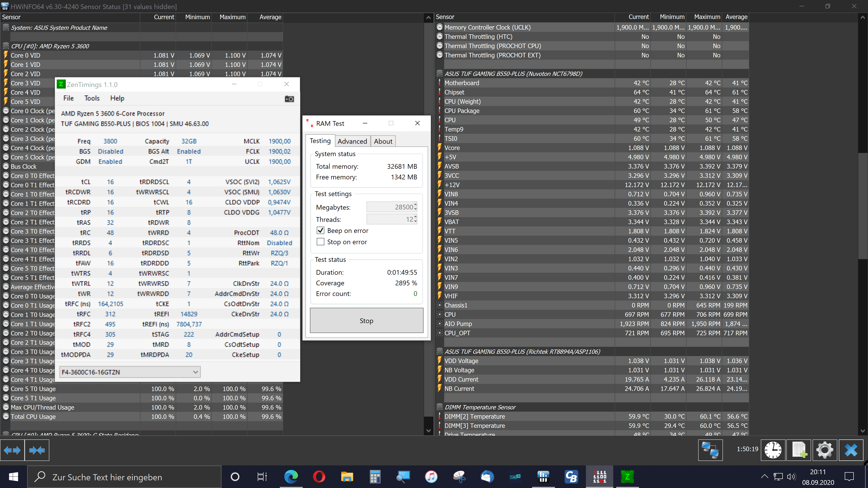Collapse the CPU AMD Ryzen 5 3600 group
868x488 pixels.
[6, 46]
